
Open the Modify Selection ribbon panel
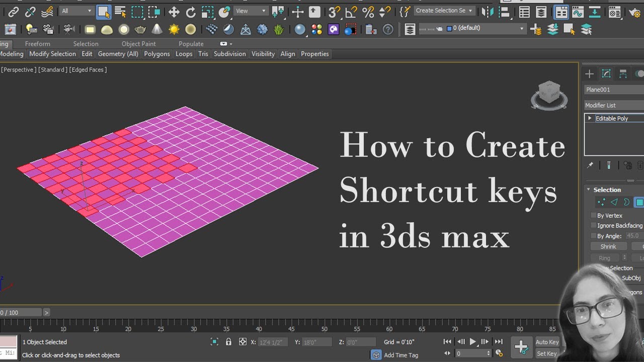[52, 54]
